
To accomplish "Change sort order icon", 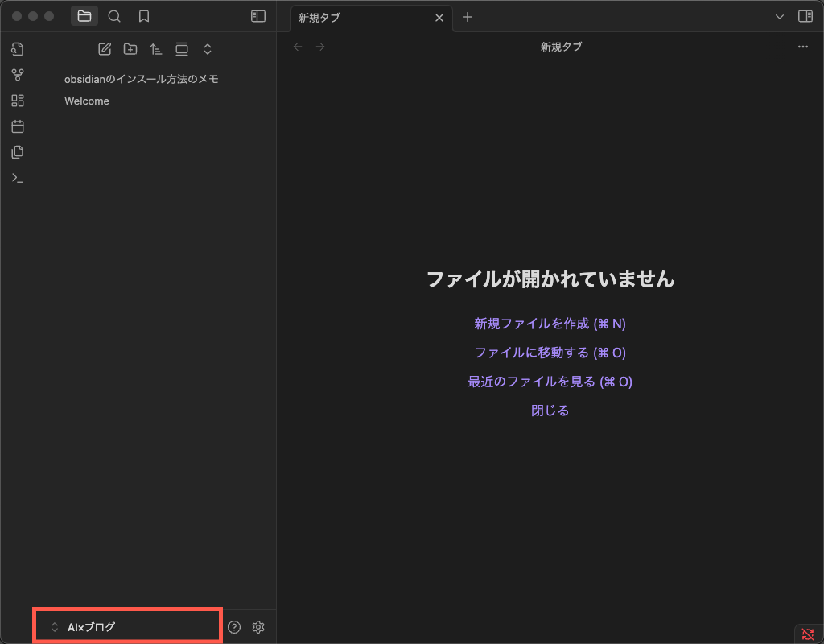I will [x=156, y=49].
